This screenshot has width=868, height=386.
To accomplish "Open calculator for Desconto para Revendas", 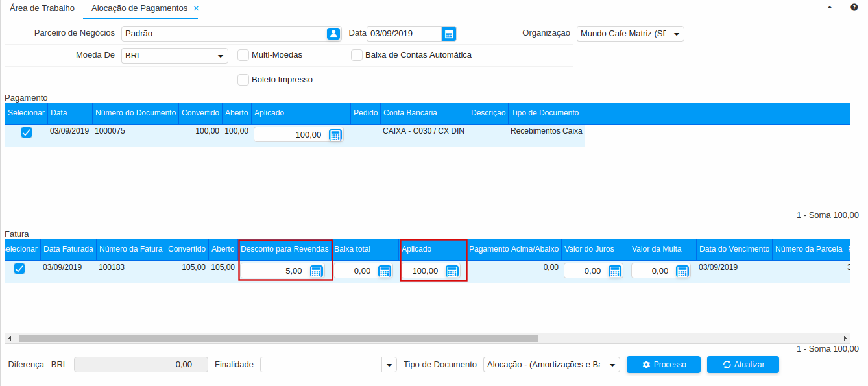I will point(316,271).
